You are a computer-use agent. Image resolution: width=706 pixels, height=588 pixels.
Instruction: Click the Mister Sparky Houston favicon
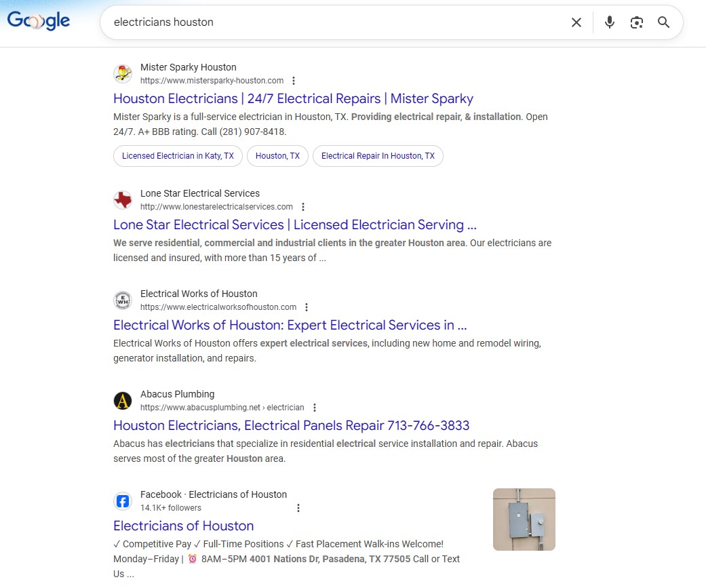123,74
